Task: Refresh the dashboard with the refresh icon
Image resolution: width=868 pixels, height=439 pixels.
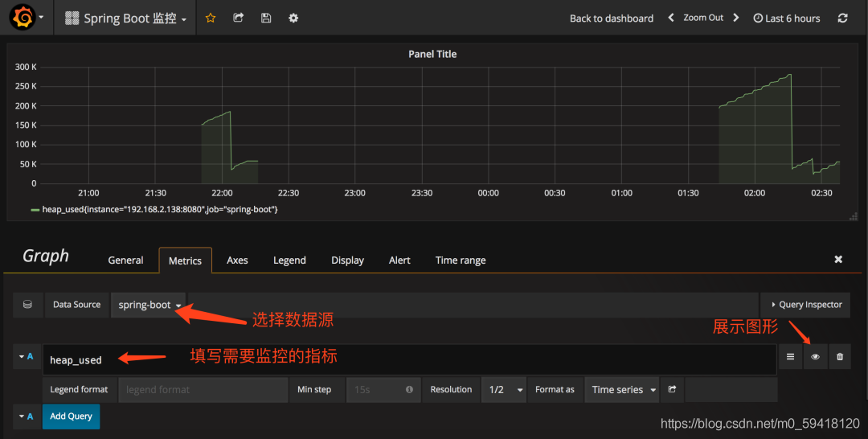Action: (842, 18)
